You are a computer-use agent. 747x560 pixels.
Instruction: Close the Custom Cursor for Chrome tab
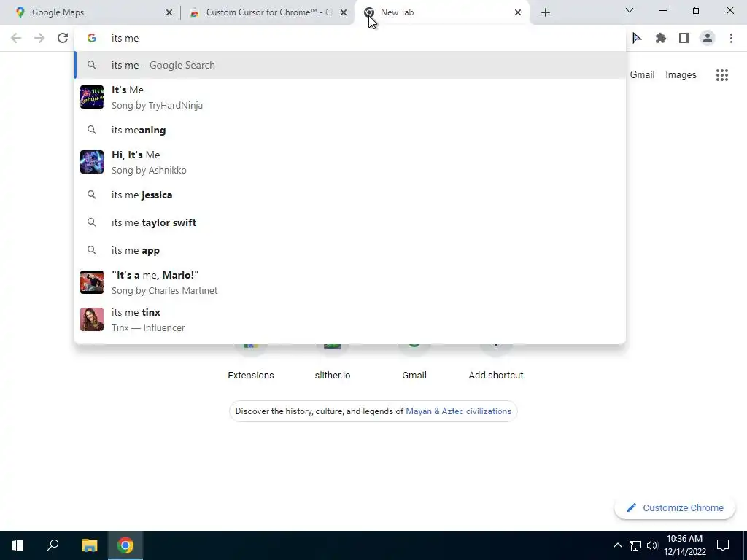[344, 12]
